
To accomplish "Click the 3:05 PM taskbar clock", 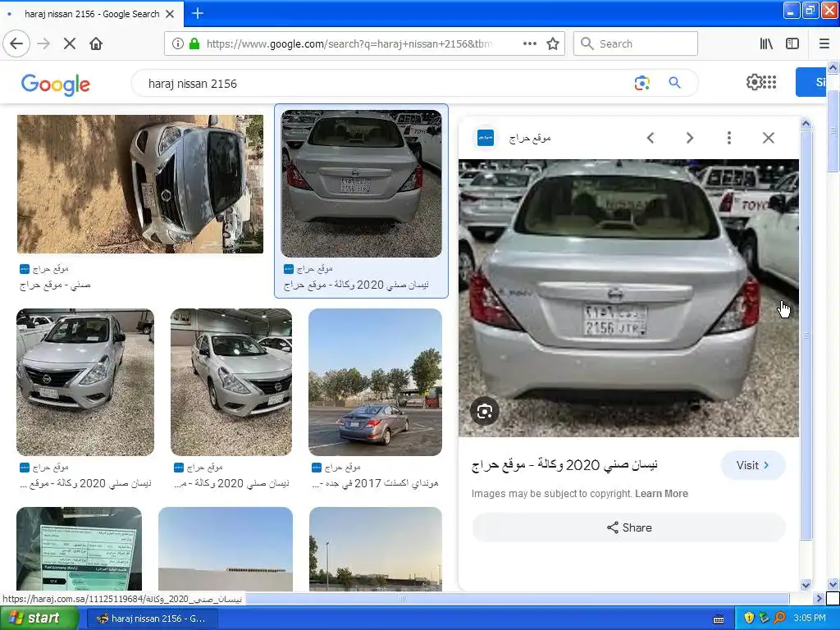I will pos(810,619).
